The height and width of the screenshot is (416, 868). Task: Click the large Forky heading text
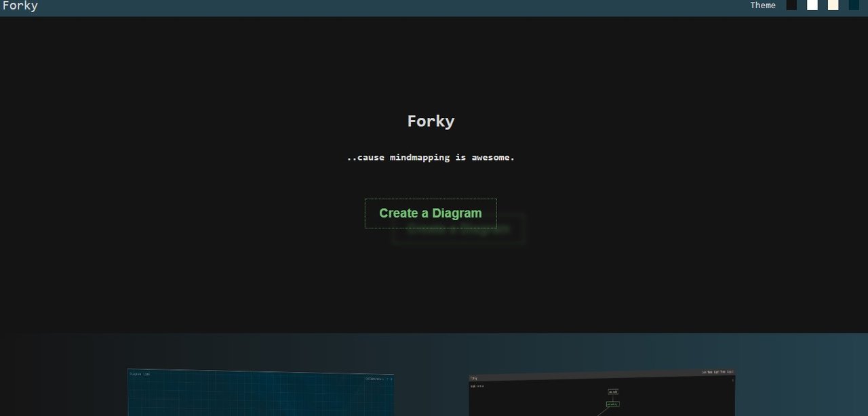431,121
